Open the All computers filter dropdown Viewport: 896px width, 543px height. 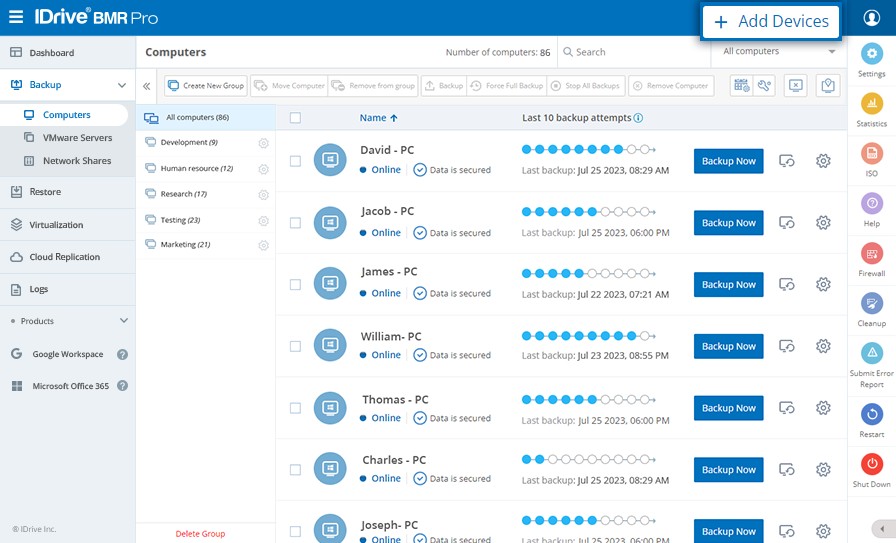[x=779, y=51]
